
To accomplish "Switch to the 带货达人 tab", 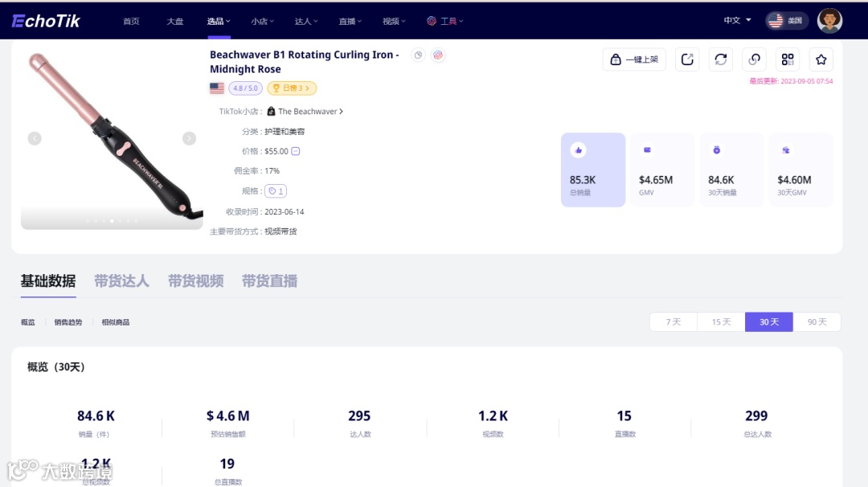I will pos(122,281).
